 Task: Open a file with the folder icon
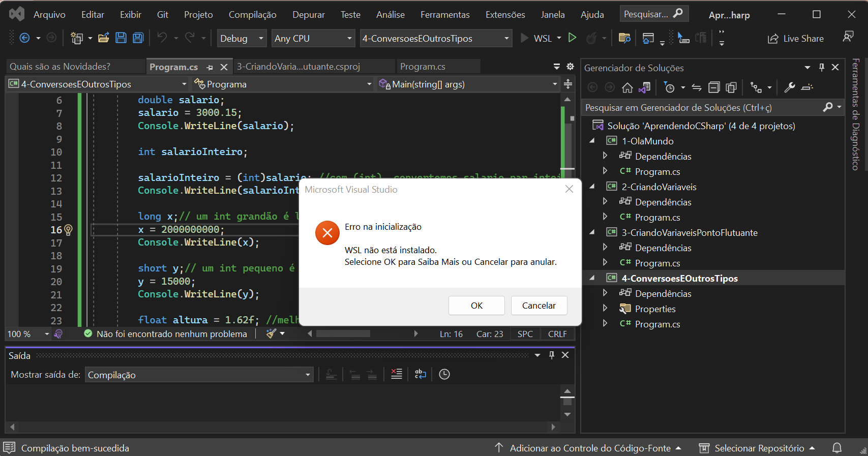tap(104, 38)
